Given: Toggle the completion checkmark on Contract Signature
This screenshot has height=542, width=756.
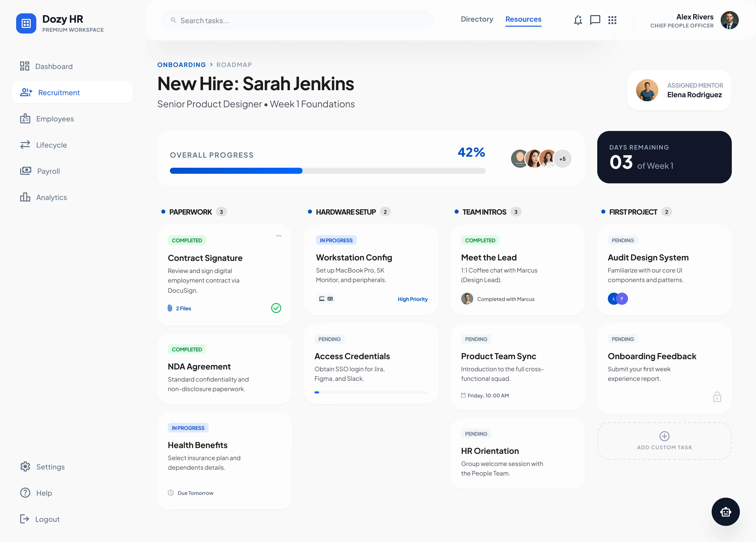Looking at the screenshot, I should (276, 308).
